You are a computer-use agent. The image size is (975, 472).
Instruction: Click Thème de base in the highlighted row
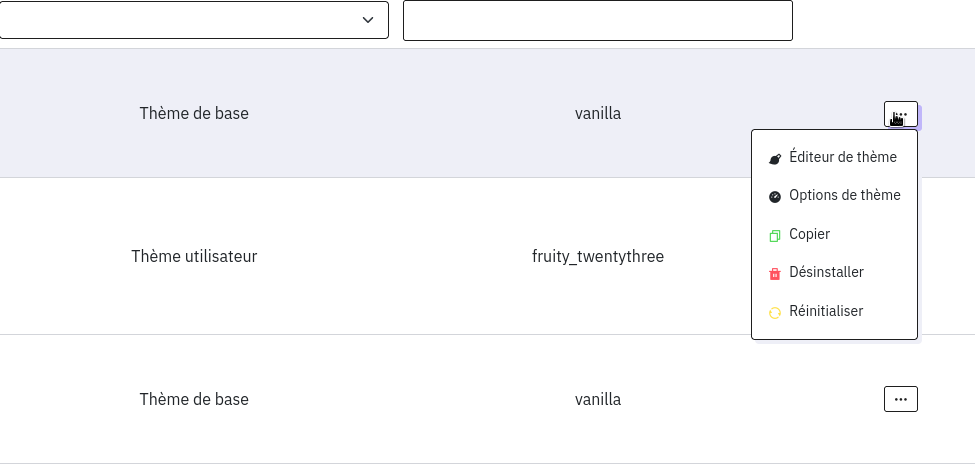point(194,113)
